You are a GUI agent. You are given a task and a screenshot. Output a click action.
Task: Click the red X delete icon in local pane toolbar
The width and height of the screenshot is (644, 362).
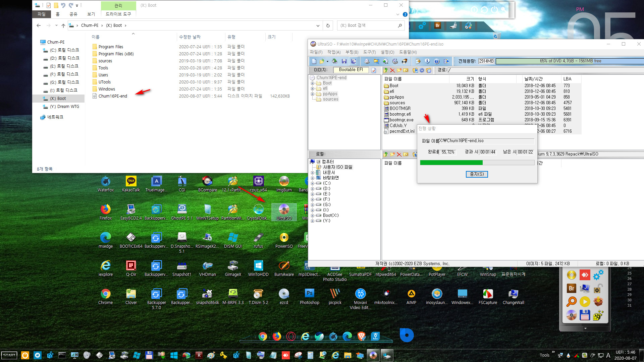click(x=399, y=154)
